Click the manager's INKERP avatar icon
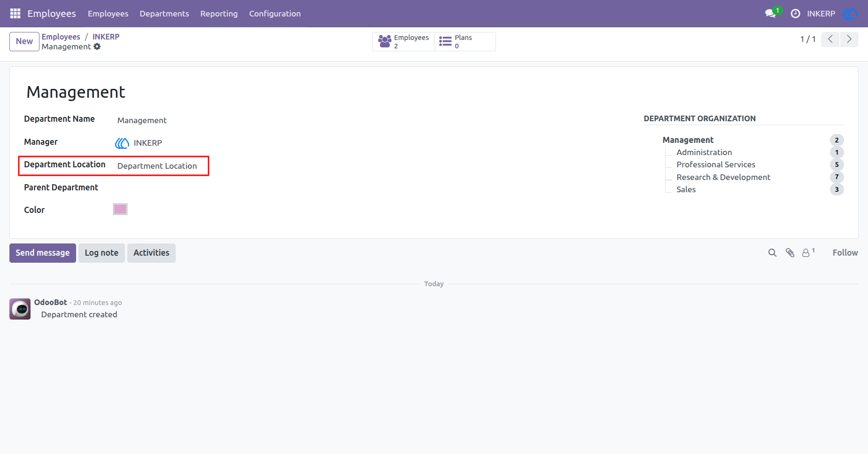Image resolution: width=868 pixels, height=454 pixels. [122, 143]
